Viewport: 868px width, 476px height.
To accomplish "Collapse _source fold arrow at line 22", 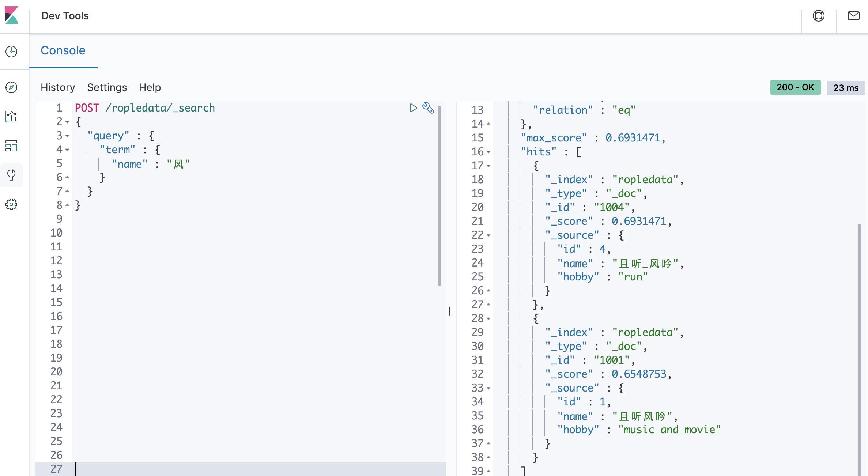I will tap(488, 235).
